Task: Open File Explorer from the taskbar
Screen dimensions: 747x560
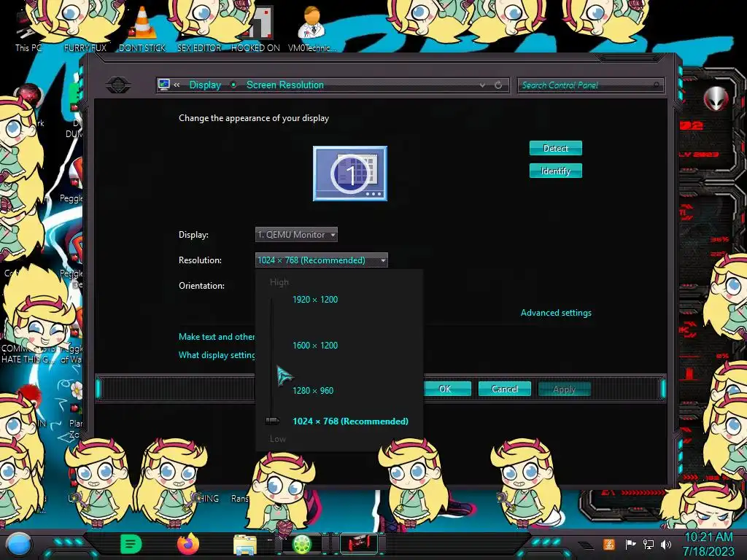Action: coord(245,545)
